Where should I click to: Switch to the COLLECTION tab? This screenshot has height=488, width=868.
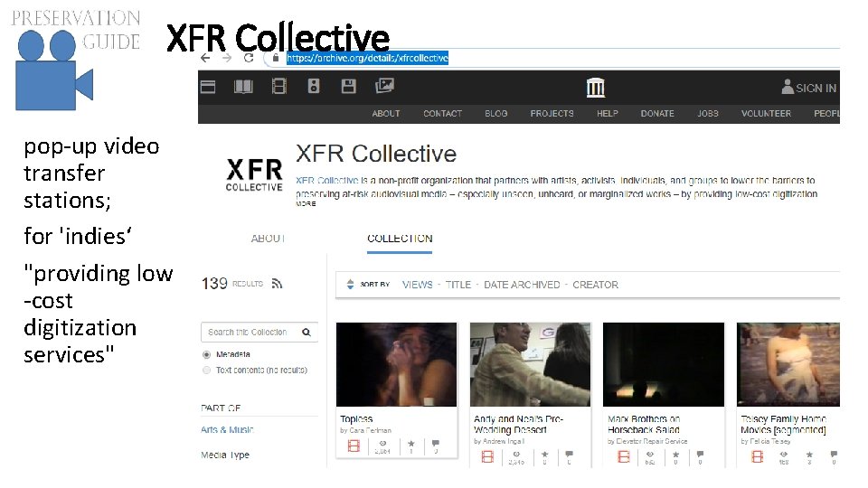400,239
